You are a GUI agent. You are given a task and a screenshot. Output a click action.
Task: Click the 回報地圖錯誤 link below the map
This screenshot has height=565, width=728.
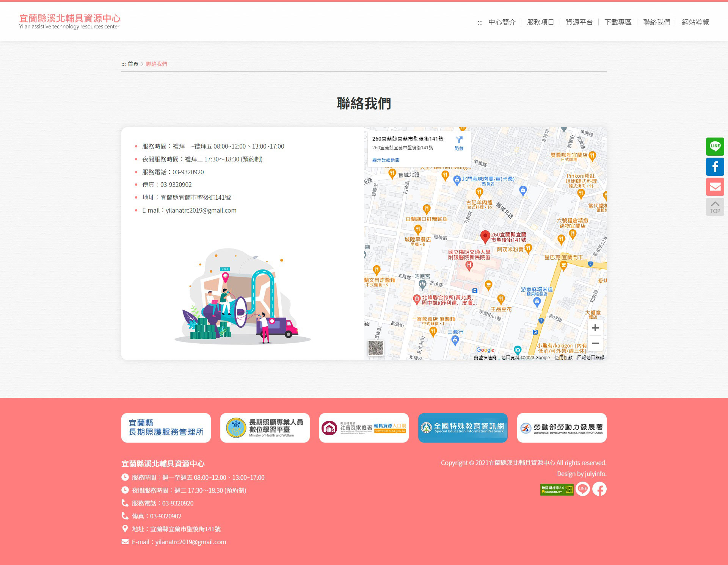[590, 357]
